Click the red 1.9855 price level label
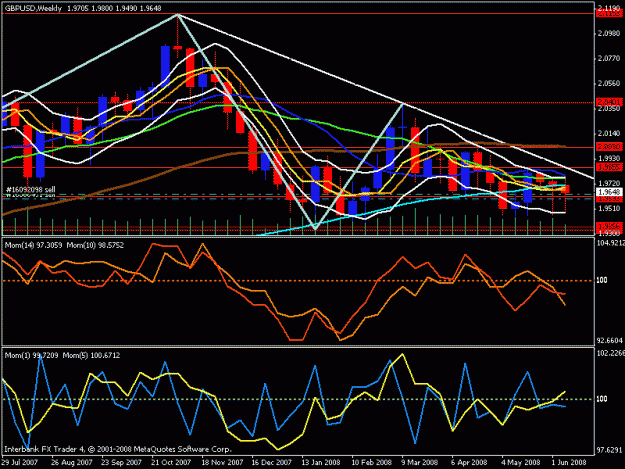This screenshot has height=469, width=625. (x=609, y=167)
